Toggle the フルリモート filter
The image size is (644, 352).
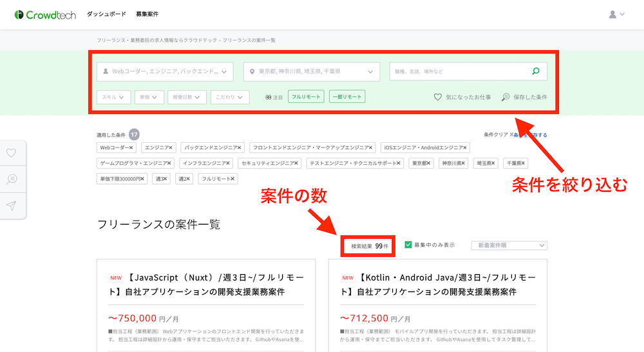(305, 97)
